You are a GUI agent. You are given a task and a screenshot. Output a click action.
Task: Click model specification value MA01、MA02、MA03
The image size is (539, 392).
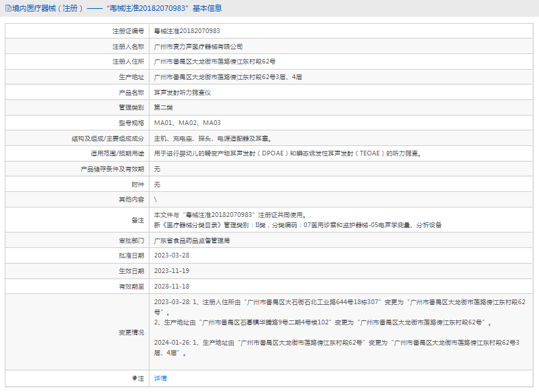tap(187, 123)
